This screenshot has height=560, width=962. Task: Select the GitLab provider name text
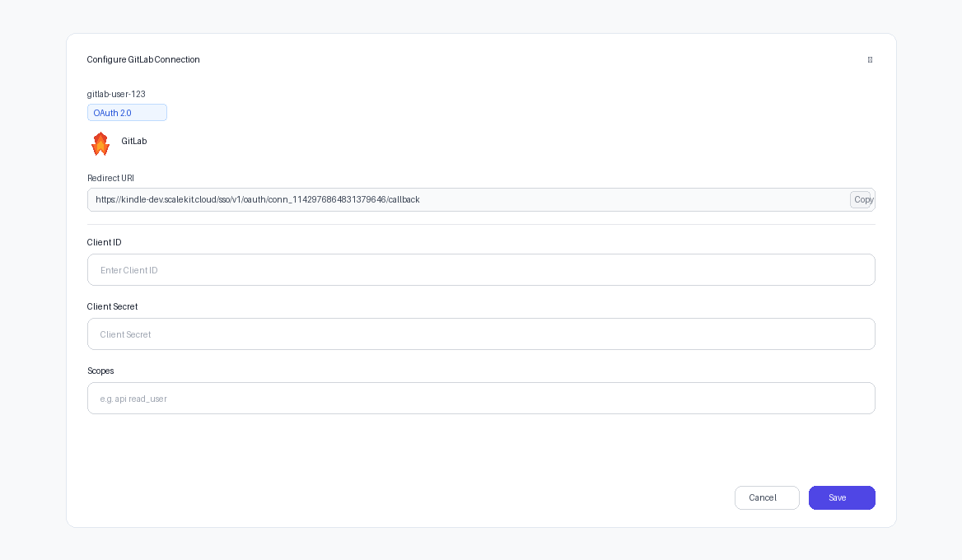[135, 141]
